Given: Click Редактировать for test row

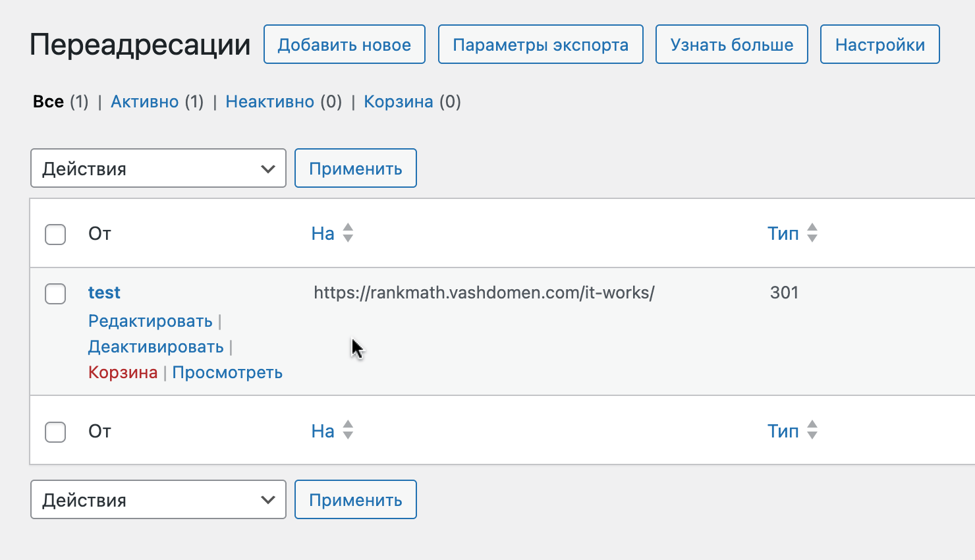Looking at the screenshot, I should 150,321.
